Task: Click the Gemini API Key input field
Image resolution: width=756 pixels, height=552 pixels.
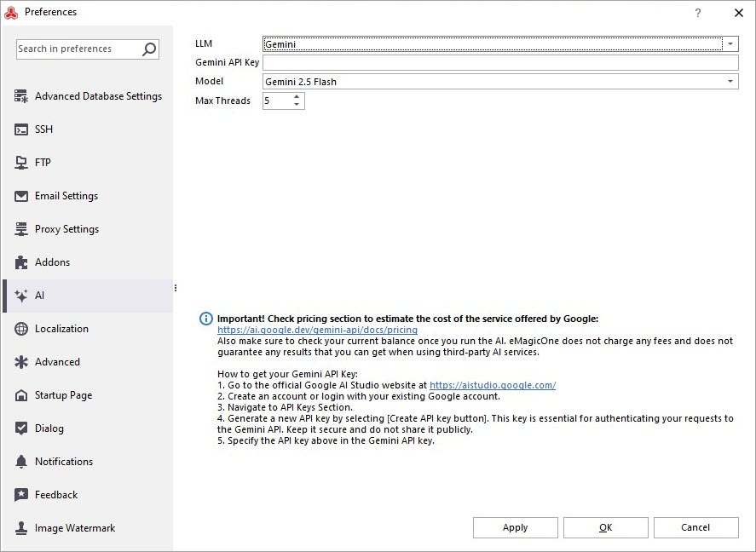Action: pos(499,61)
